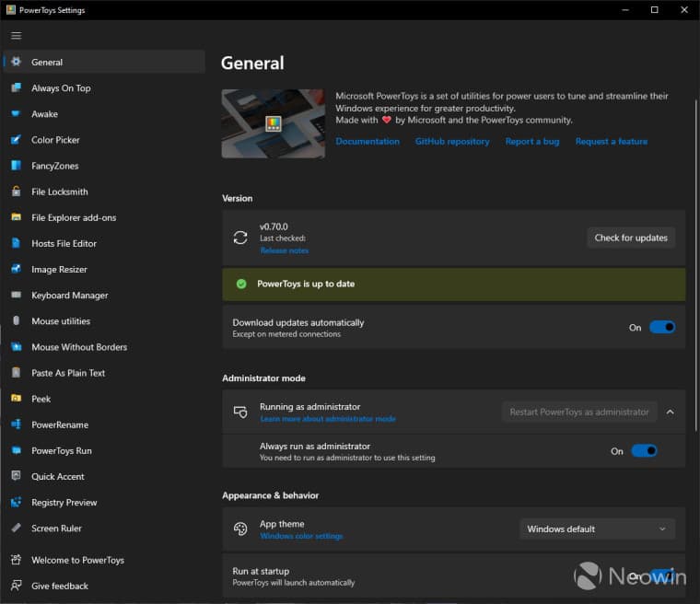Go to PowerToys Run settings
Image resolution: width=700 pixels, height=604 pixels.
pyautogui.click(x=62, y=451)
